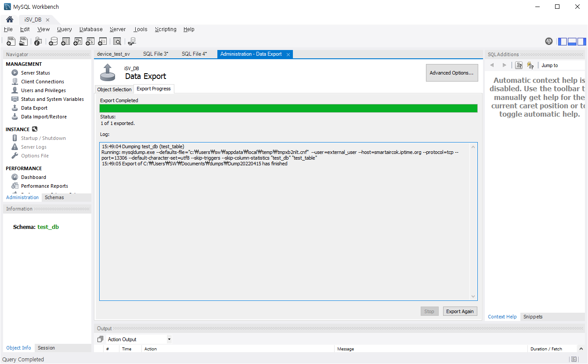Click the log scrollbar down arrow
The height and width of the screenshot is (364, 588).
click(x=473, y=297)
